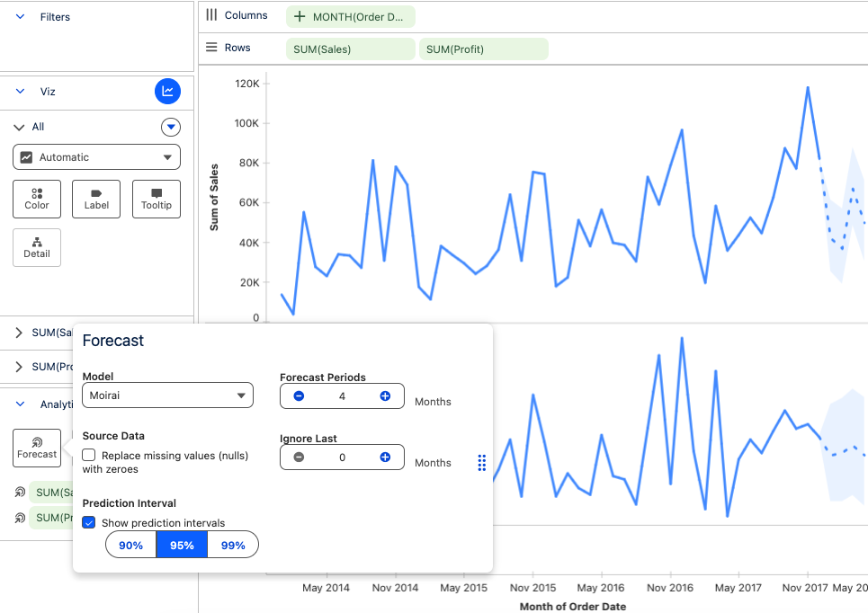The width and height of the screenshot is (868, 613).
Task: Click the blue Viz chart type icon
Action: click(167, 92)
